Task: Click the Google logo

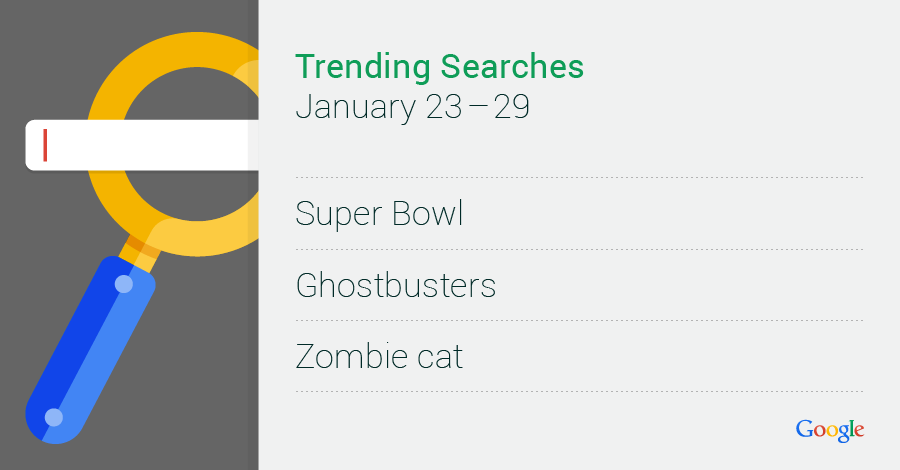Action: point(829,430)
